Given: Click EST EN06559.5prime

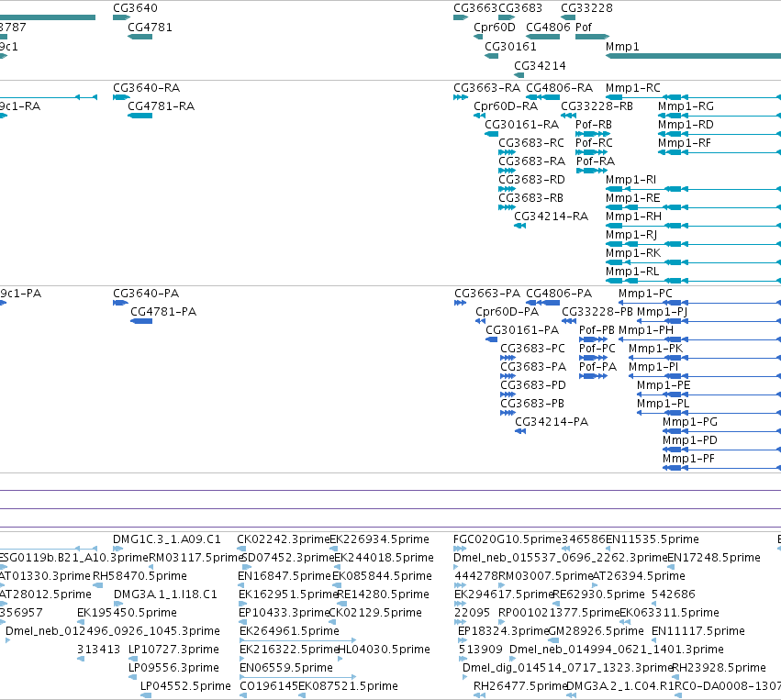Looking at the screenshot, I should coord(286,668).
